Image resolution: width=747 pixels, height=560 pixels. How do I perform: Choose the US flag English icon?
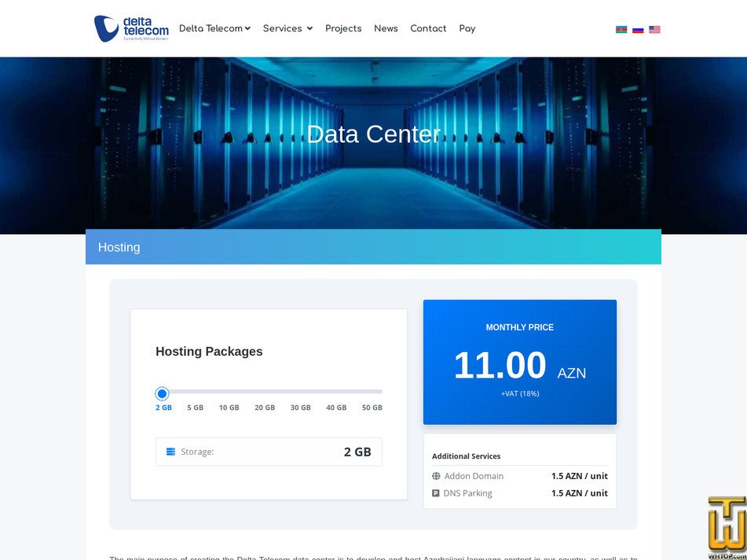654,30
